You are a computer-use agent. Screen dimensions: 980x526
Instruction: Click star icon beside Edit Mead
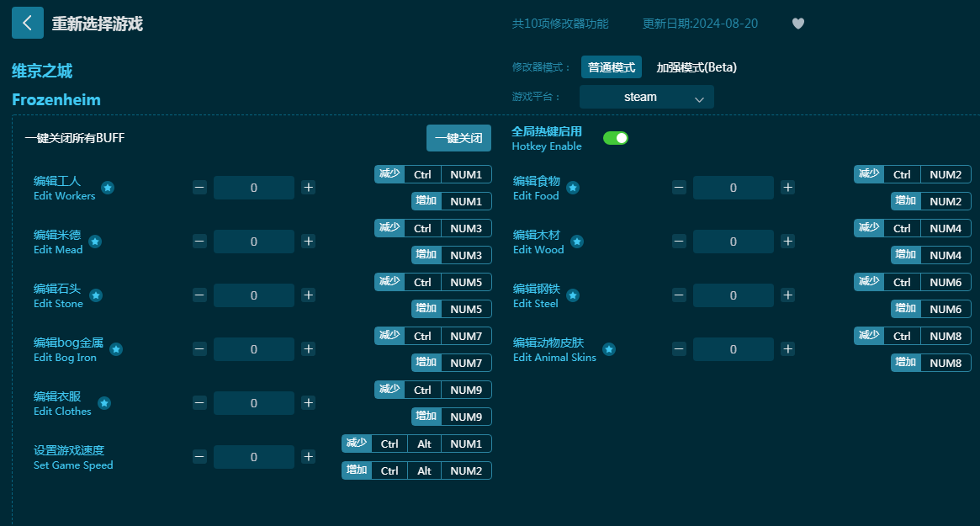pyautogui.click(x=95, y=242)
